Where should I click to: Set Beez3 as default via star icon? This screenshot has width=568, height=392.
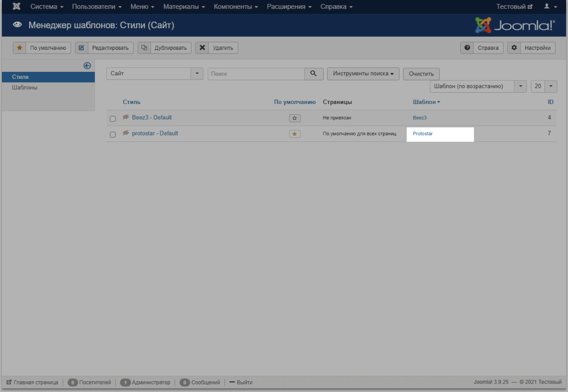pos(295,118)
